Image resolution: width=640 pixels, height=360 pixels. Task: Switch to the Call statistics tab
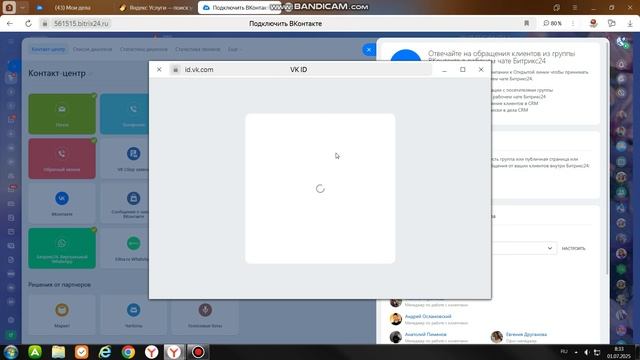[198, 49]
